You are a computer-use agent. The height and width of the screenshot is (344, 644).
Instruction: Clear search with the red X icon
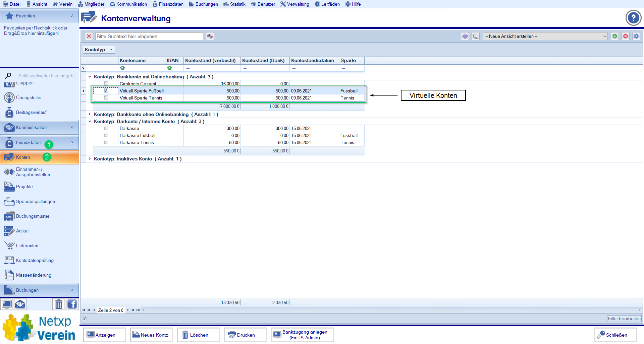[89, 36]
